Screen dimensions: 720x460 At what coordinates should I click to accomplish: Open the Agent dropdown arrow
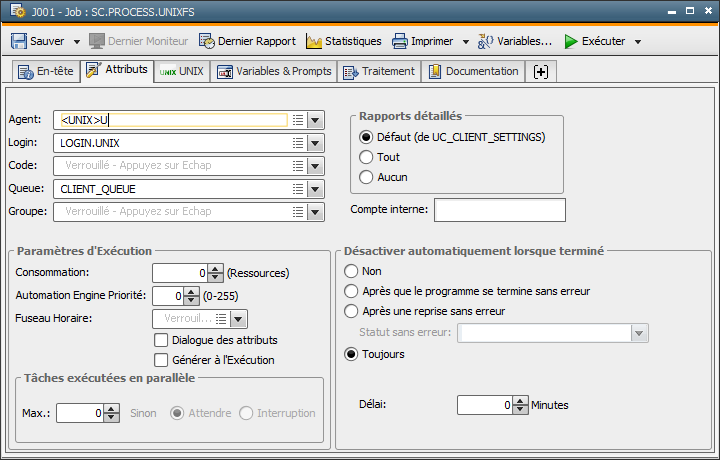tap(315, 120)
